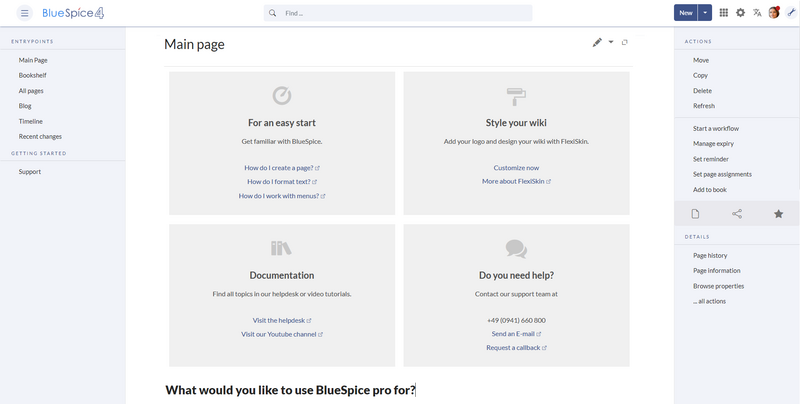Open Blog in the sidebar
800x404 pixels.
click(25, 106)
